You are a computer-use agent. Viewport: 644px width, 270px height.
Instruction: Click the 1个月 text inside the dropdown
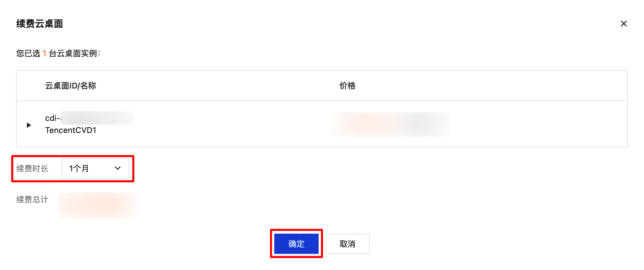point(79,168)
